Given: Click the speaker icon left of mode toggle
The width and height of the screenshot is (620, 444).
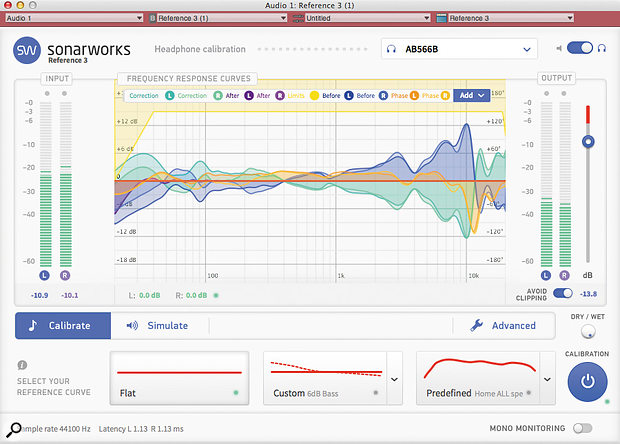Looking at the screenshot, I should point(559,48).
